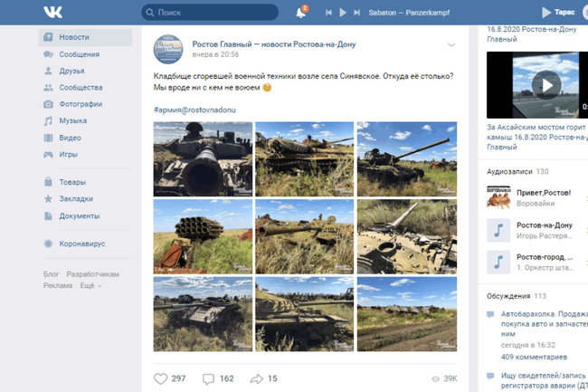Open Сообщения from the left sidebar

point(79,54)
